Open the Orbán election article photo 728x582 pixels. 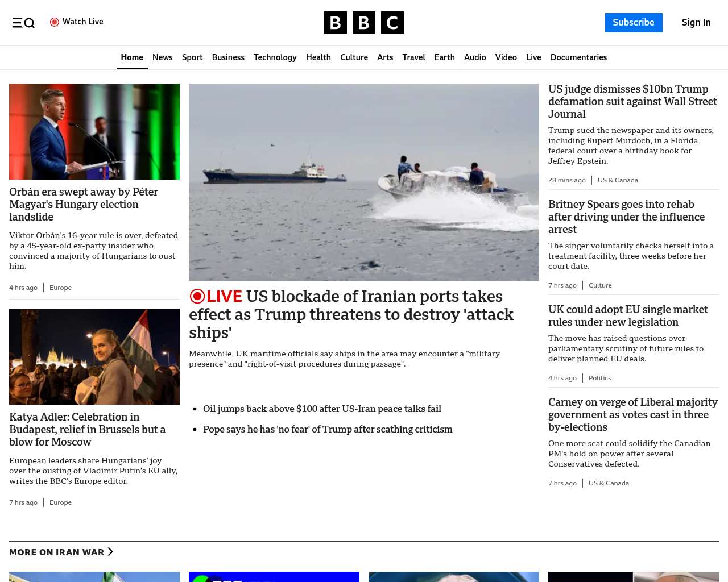94,131
